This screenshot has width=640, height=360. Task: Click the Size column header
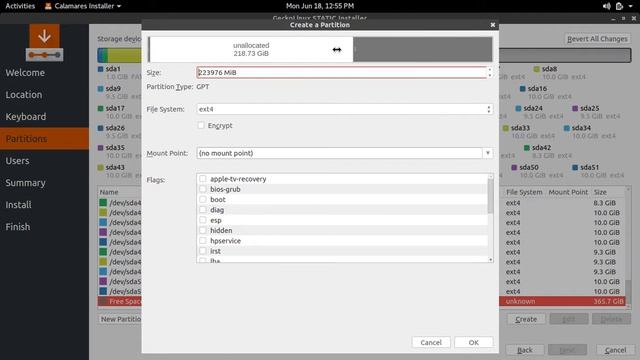(x=600, y=192)
